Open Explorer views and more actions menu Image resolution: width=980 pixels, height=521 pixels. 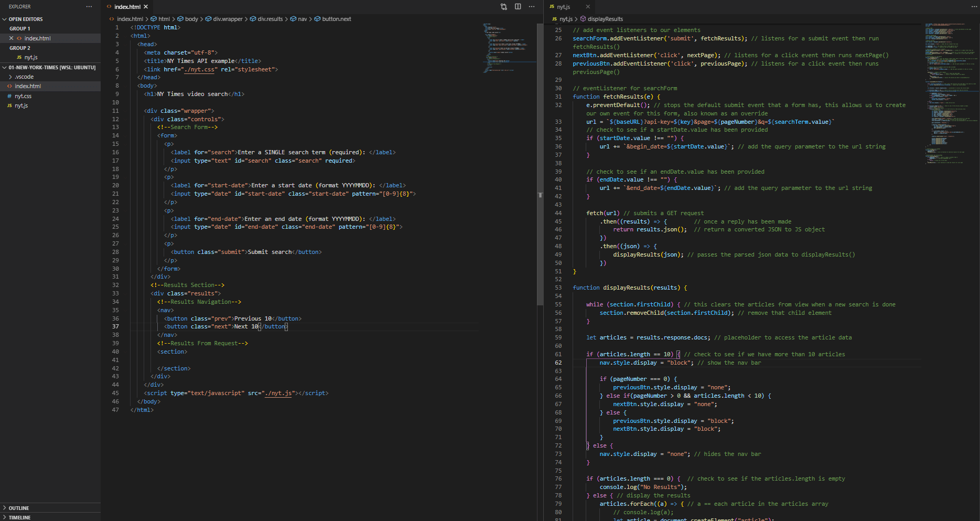coord(89,7)
